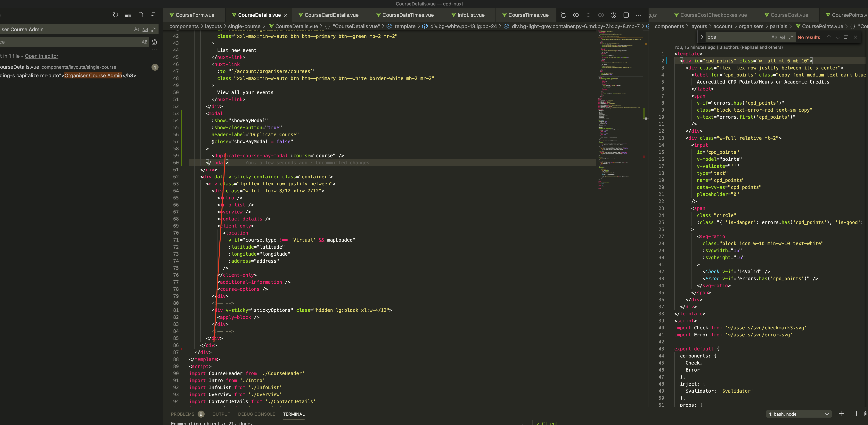The image size is (868, 425).
Task: Toggle Use Regular Expression in sidebar search
Action: click(x=154, y=29)
